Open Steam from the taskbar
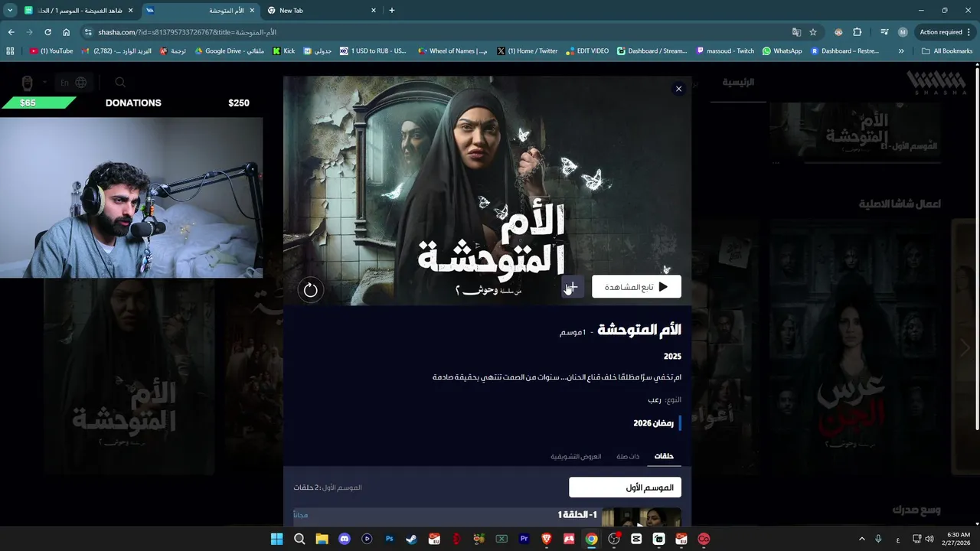This screenshot has width=980, height=551. [412, 539]
